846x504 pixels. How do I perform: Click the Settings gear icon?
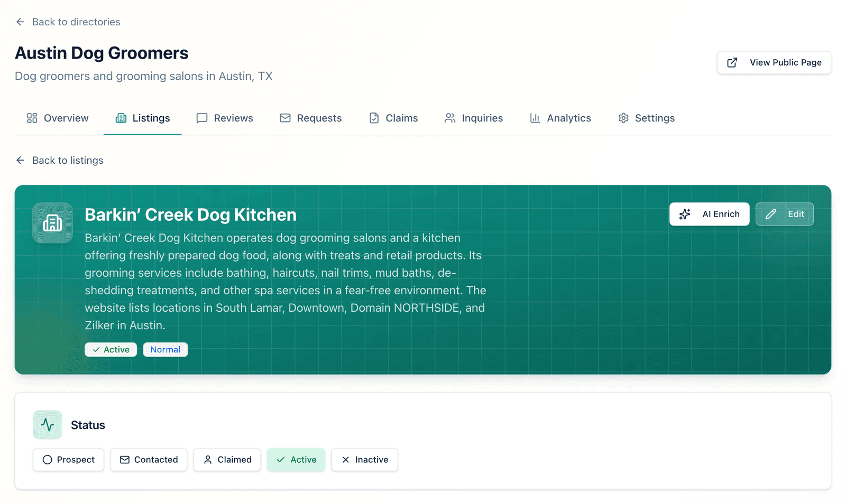coord(623,118)
